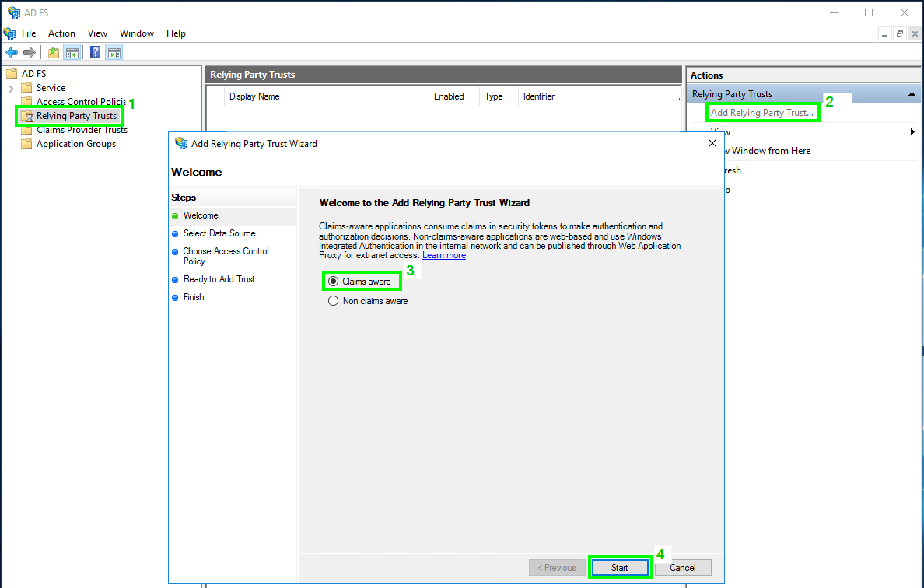Click the Up One Level folder icon

[x=53, y=53]
